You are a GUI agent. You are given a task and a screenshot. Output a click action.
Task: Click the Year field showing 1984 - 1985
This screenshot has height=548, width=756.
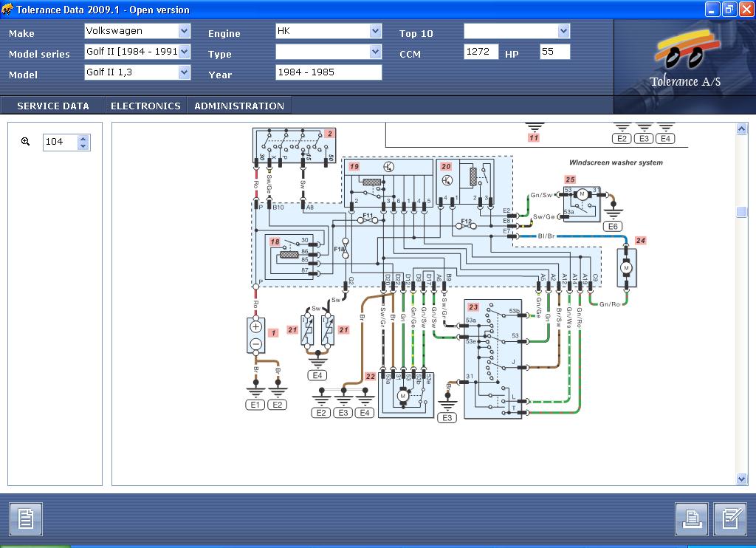(x=329, y=72)
